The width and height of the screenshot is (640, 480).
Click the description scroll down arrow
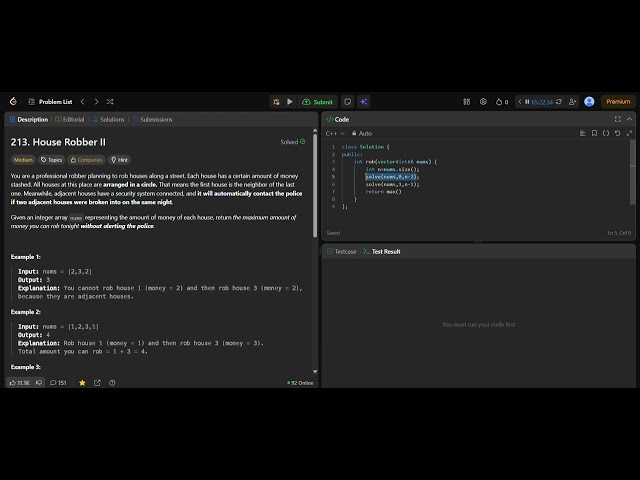point(315,371)
